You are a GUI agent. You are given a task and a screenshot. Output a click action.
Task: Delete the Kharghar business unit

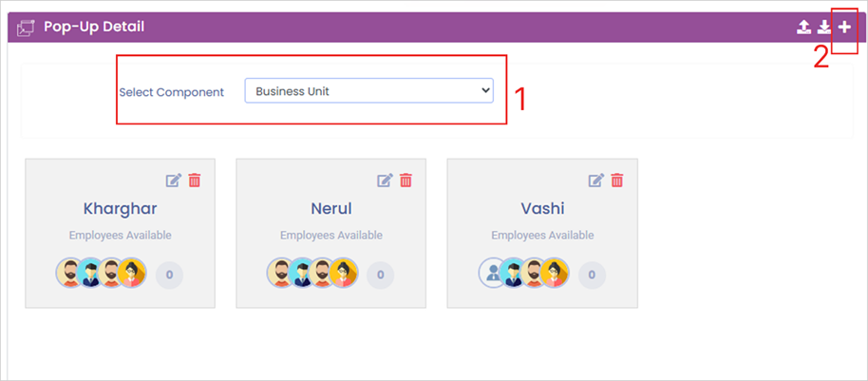pyautogui.click(x=195, y=181)
